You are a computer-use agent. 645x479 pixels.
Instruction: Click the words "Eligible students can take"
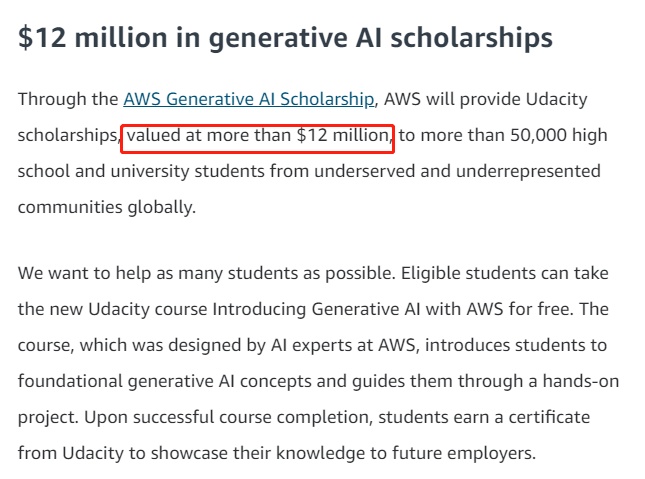click(505, 273)
